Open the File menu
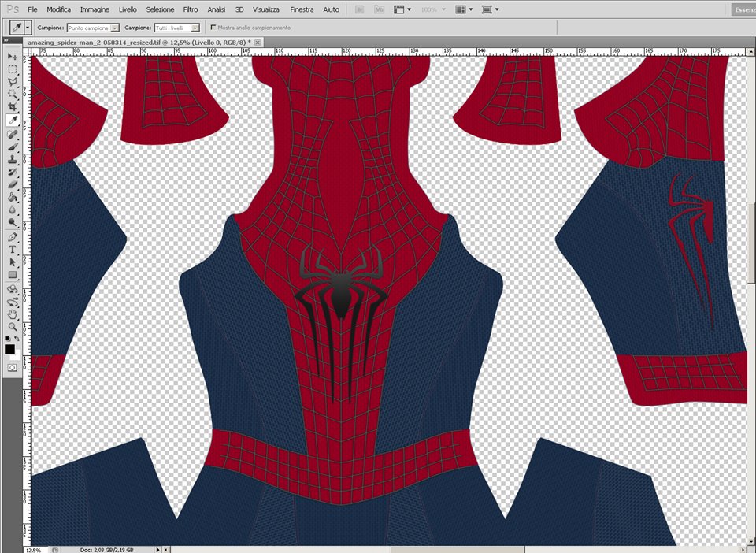 [x=32, y=9]
